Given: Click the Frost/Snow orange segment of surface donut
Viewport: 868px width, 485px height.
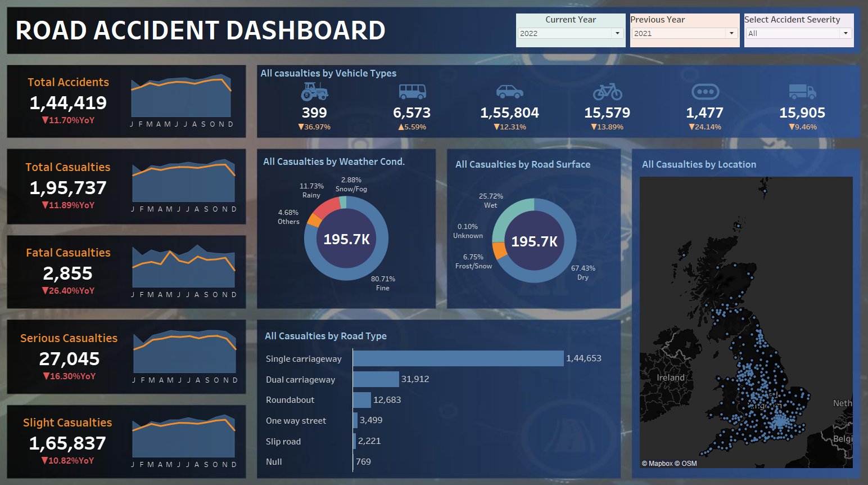Looking at the screenshot, I should (x=499, y=250).
